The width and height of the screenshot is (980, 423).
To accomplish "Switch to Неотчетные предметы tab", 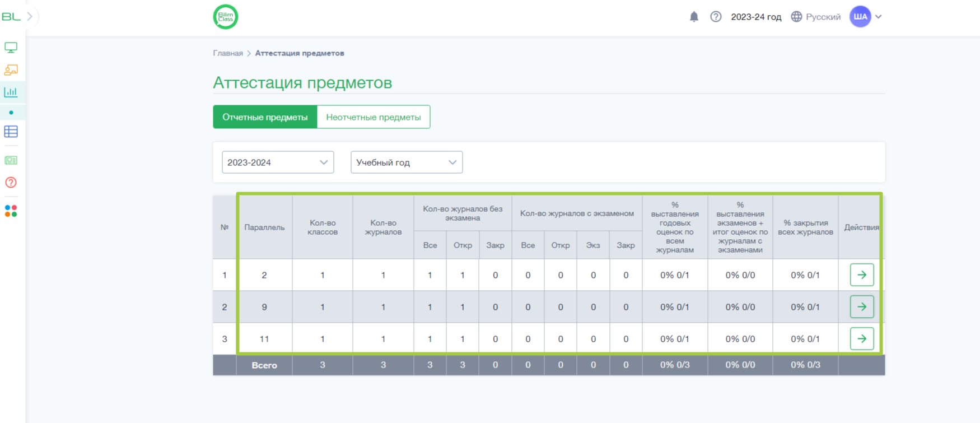I will 374,117.
